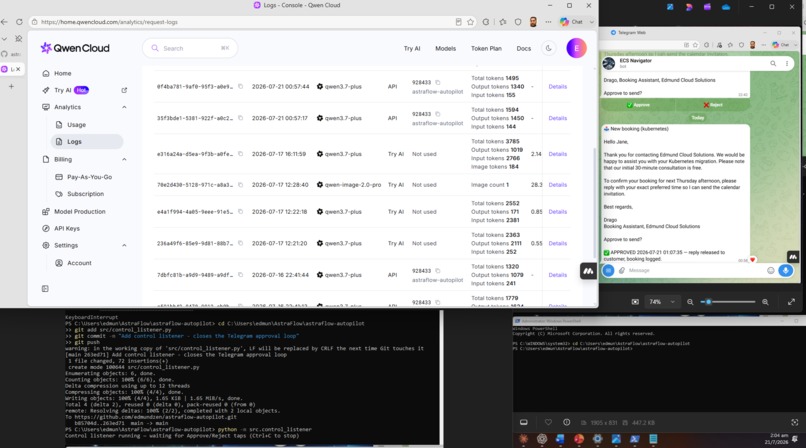Viewport: 806px width, 448px height.
Task: Copy request ID 236a49f6
Action: (x=240, y=243)
